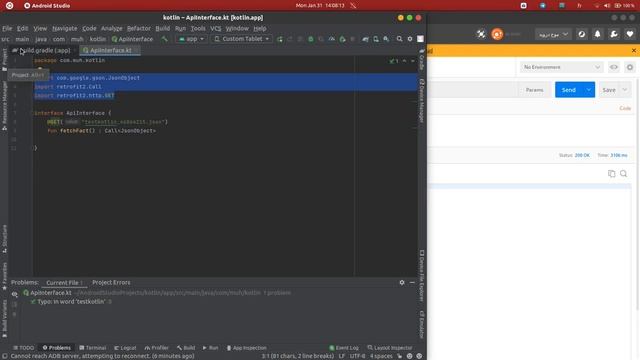Open the Emulator side tool window
This screenshot has width=640, height=360.
tap(422, 324)
